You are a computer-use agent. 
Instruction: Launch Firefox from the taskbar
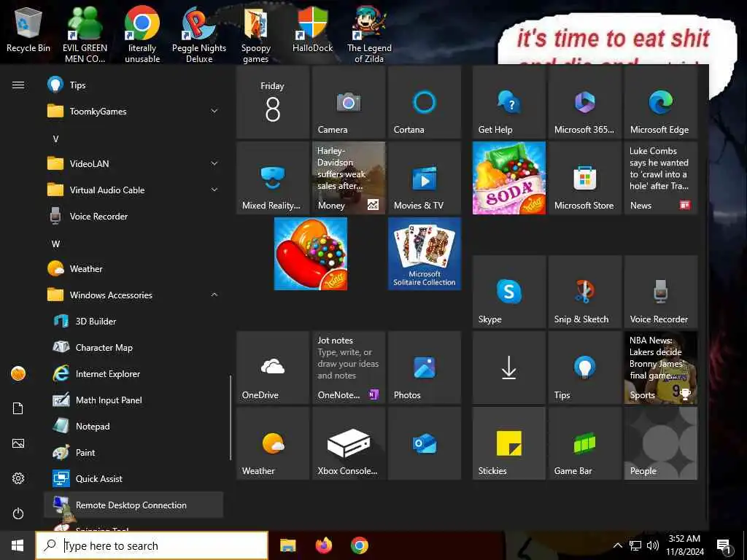click(324, 545)
